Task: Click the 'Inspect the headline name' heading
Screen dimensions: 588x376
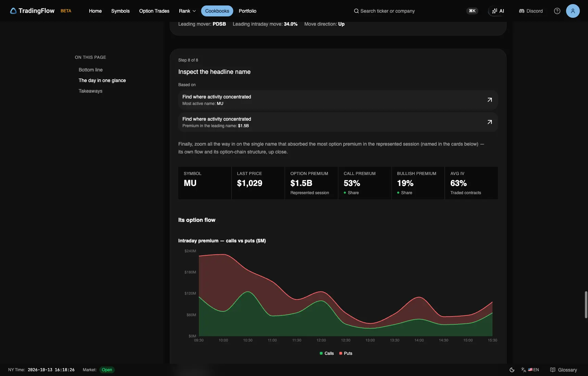Action: [214, 72]
